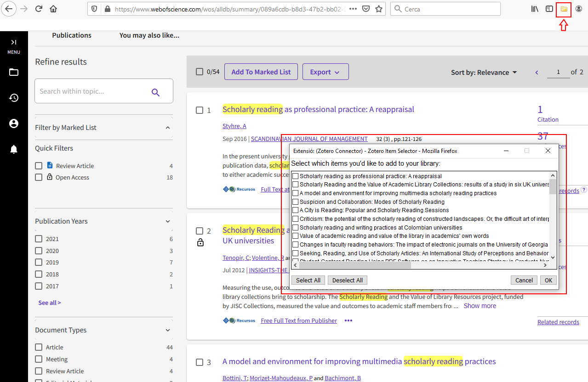Click the page number field
Viewport: 588px width, 382px height.
[558, 72]
